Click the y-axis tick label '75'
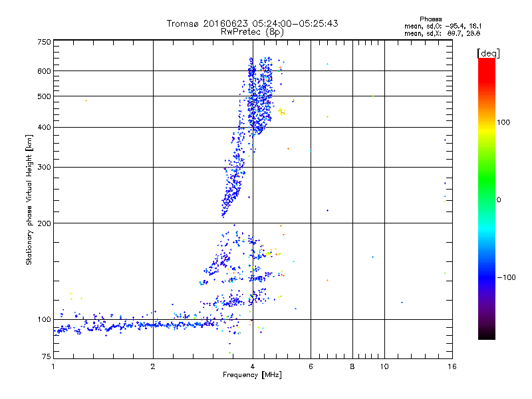This screenshot has width=532, height=399. 47,356
